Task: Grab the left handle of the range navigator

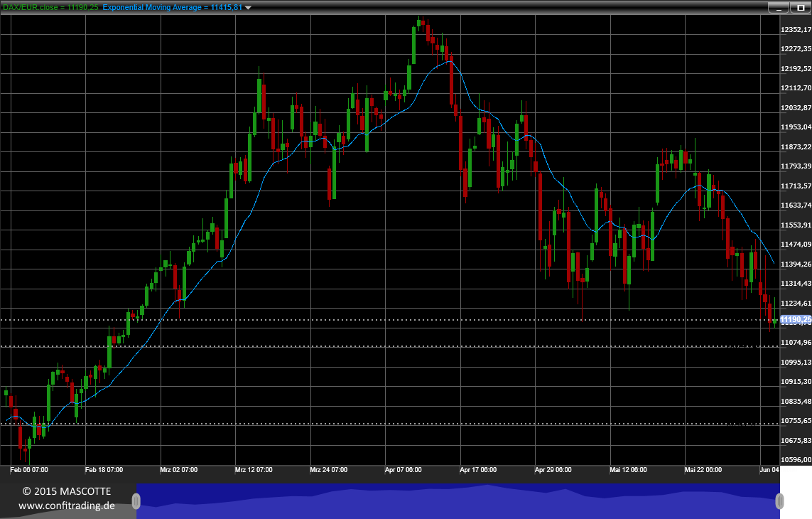Action: 136,501
